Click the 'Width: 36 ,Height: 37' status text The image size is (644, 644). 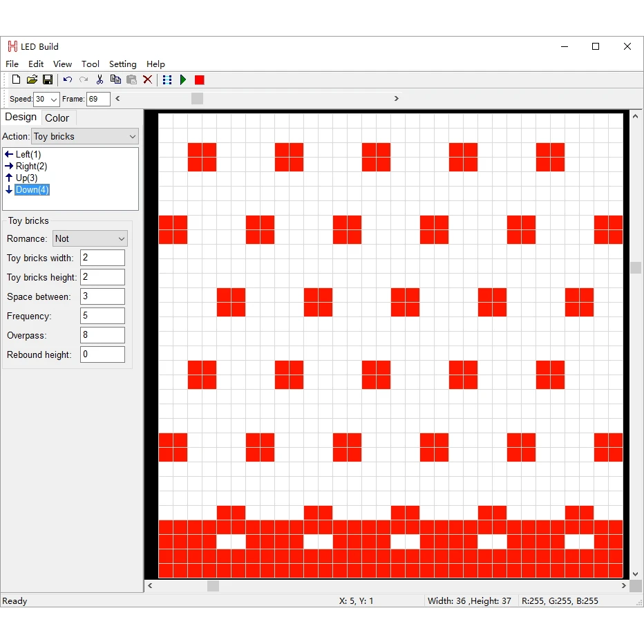(x=469, y=601)
